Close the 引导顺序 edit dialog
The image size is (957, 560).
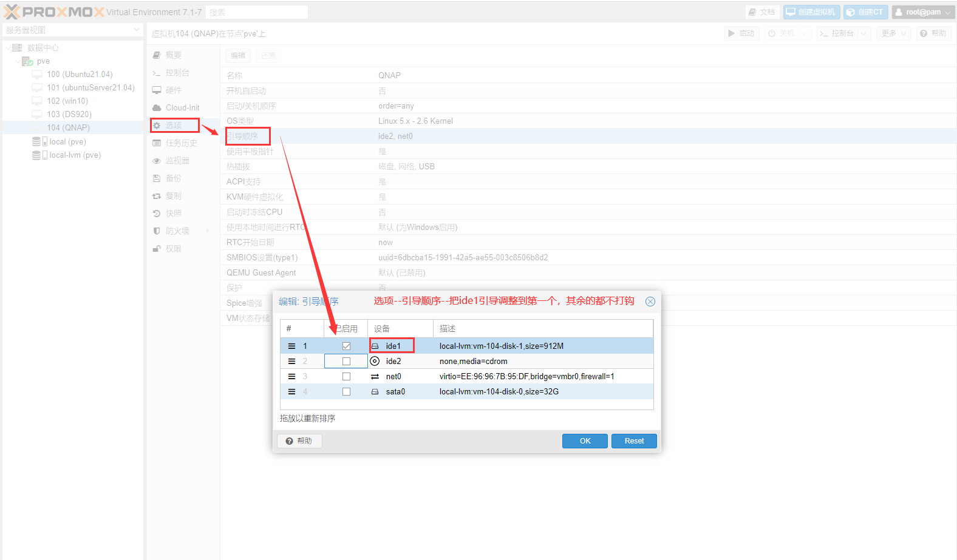[x=650, y=302]
